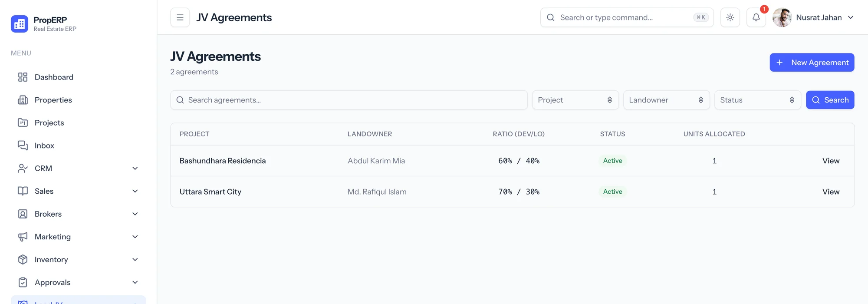Viewport: 868px width, 304px height.
Task: Toggle the sidebar with the hamburger icon
Action: coord(180,17)
